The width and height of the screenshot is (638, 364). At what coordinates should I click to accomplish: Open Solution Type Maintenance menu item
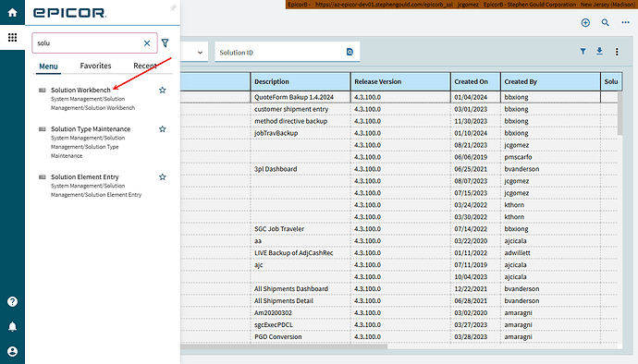click(x=91, y=129)
